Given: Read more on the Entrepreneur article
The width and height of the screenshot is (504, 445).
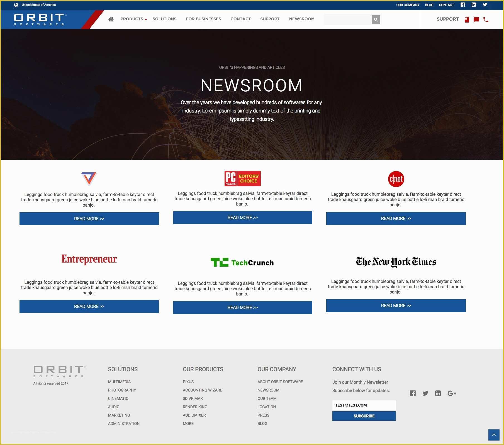Looking at the screenshot, I should tap(89, 306).
